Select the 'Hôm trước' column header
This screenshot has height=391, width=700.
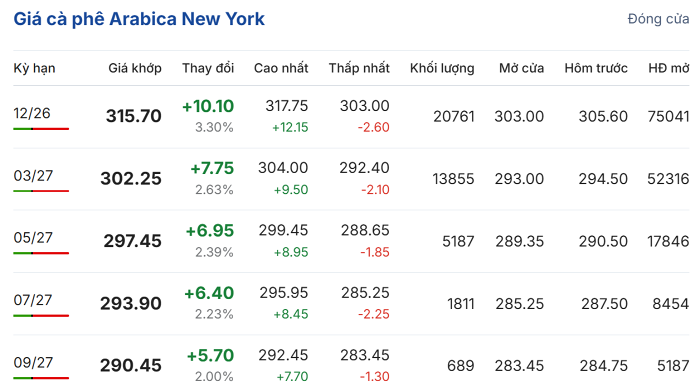(x=596, y=68)
